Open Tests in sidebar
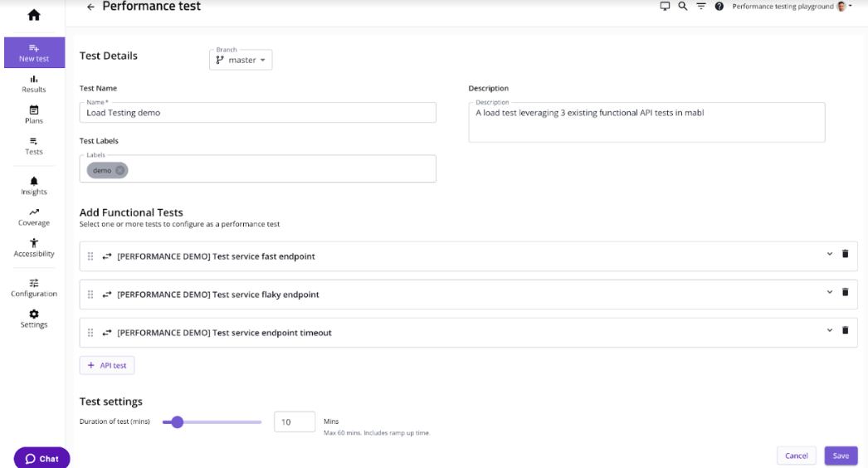The height and width of the screenshot is (468, 868). (x=34, y=146)
